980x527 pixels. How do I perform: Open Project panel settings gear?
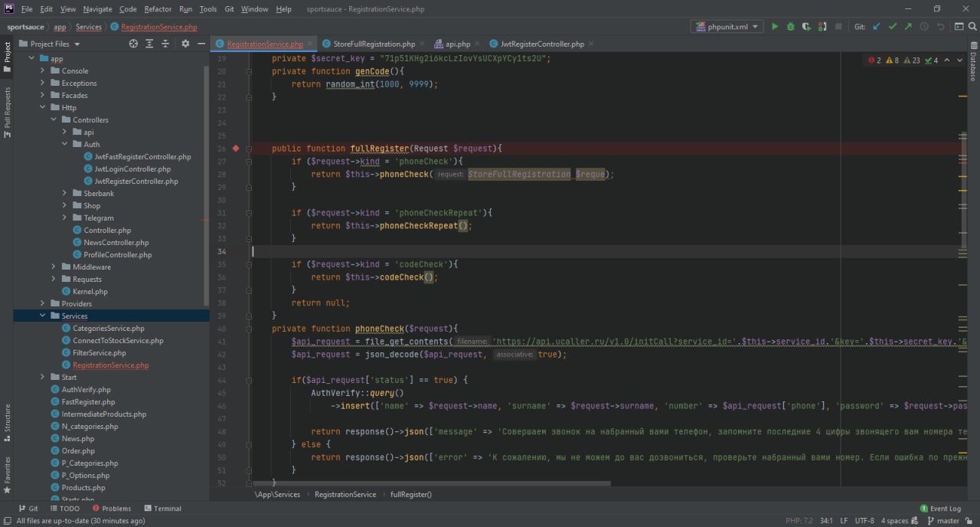point(185,44)
